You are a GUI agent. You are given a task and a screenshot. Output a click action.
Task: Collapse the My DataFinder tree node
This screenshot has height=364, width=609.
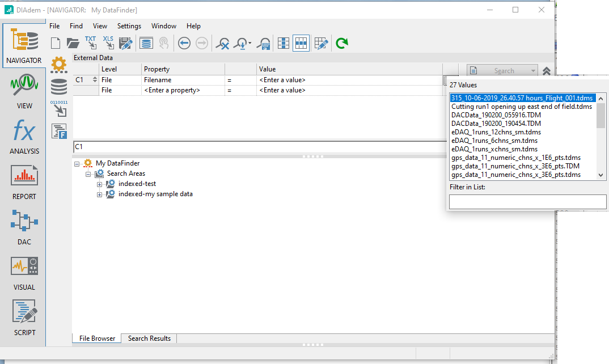(77, 163)
